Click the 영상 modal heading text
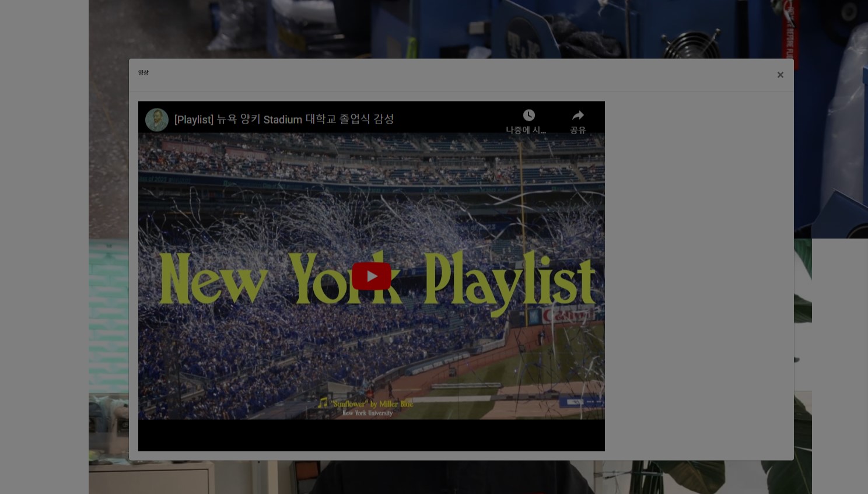Screen dimensions: 868x494 [x=143, y=73]
